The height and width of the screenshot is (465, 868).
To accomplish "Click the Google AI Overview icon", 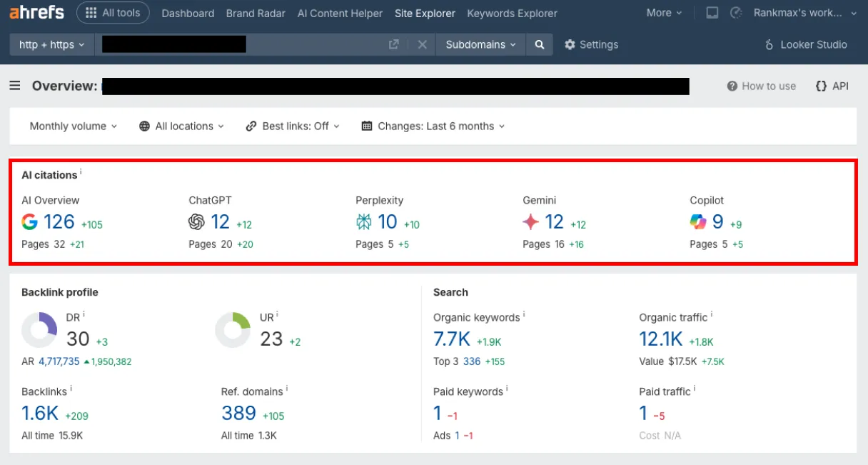I will point(29,222).
